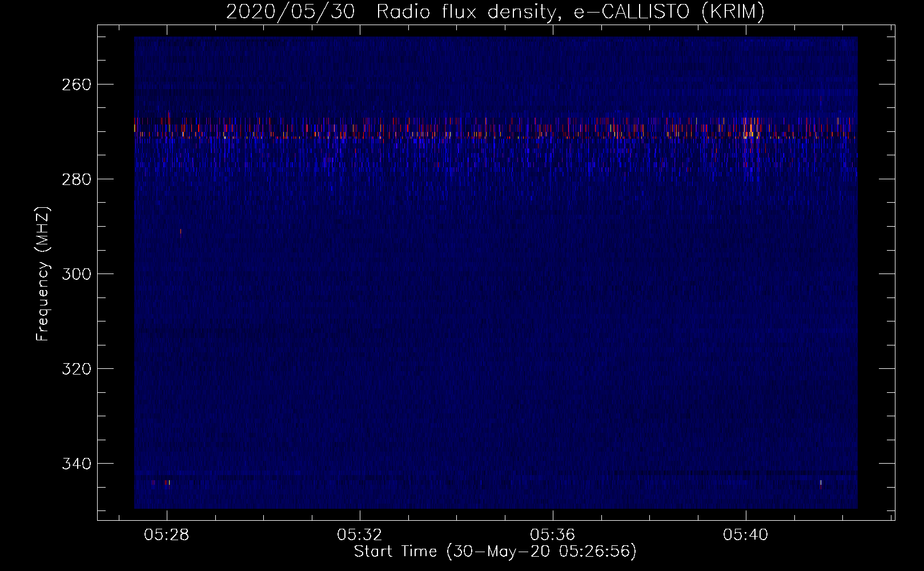Screen dimensions: 924x571
Task: Click the 05:36 time tick label
Action: pos(553,535)
